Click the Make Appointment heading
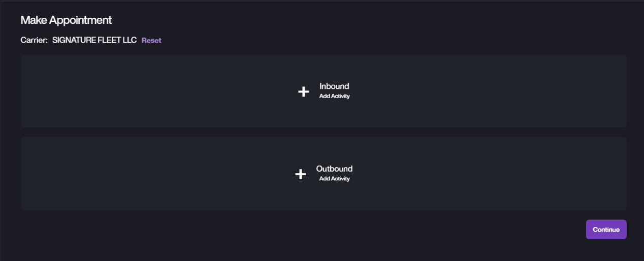 pos(66,20)
